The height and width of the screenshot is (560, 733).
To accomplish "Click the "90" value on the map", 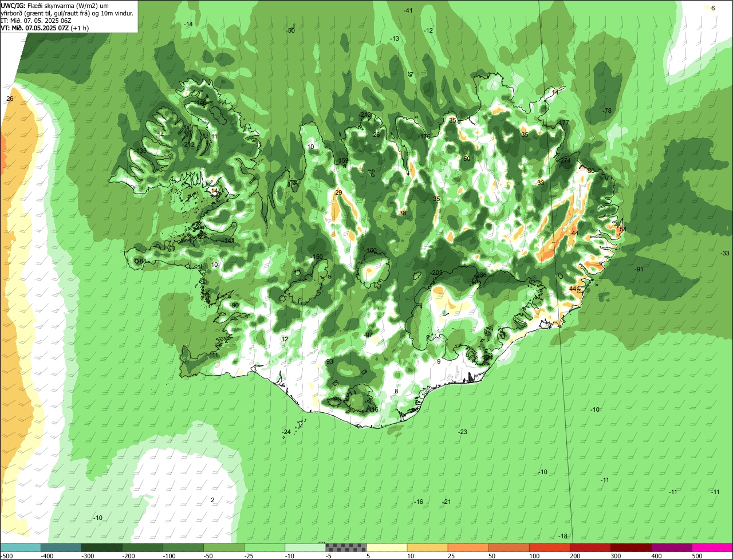I will click(235, 306).
